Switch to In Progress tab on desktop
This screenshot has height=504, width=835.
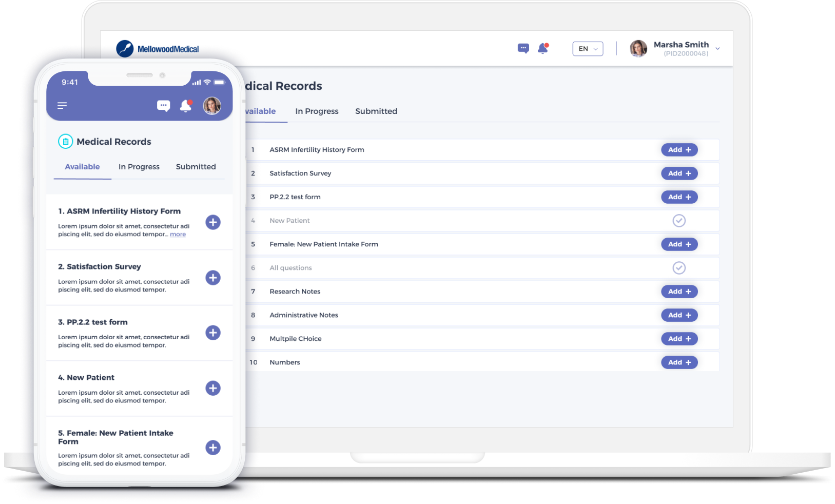pos(317,111)
